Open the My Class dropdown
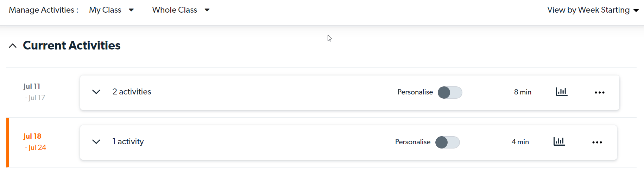644x178 pixels. coord(111,10)
